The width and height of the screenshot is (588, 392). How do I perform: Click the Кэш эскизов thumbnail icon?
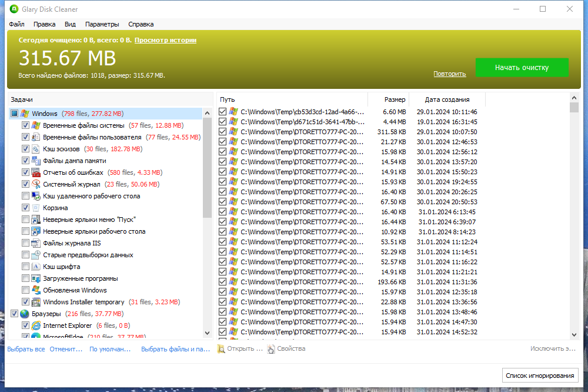[x=36, y=149]
